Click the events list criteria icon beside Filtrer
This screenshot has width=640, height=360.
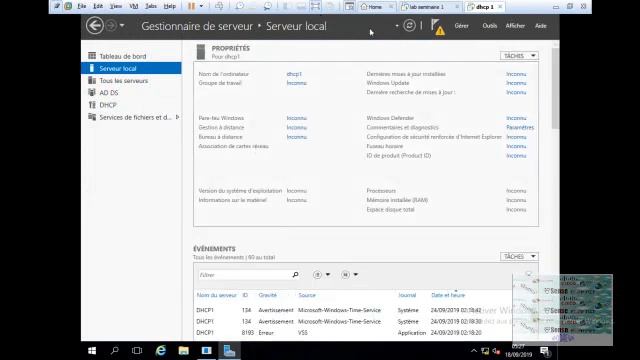pos(317,275)
